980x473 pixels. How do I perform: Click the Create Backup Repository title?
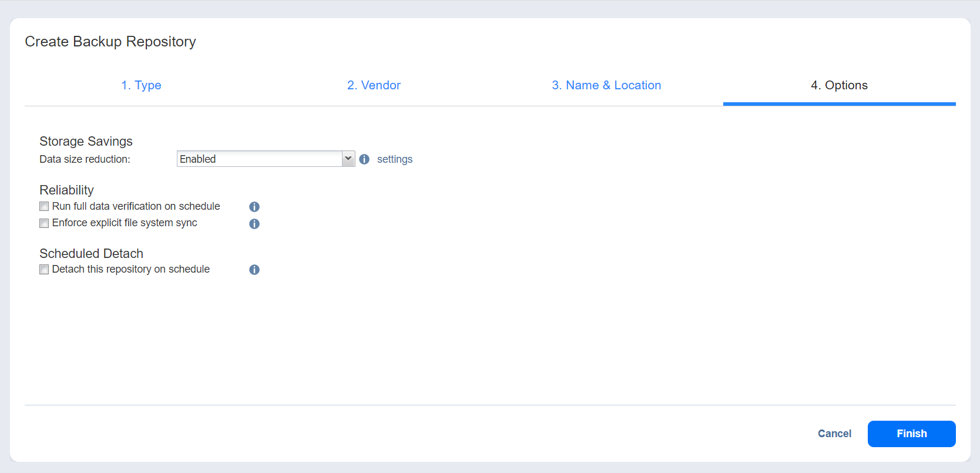(x=110, y=42)
